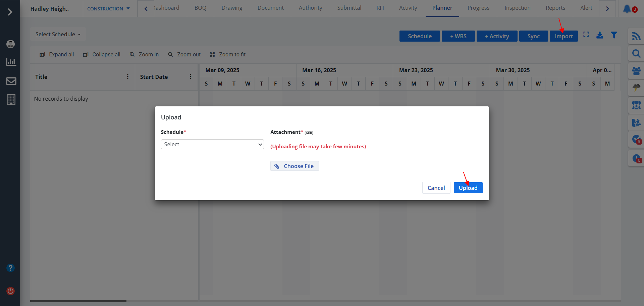Click the red power logout icon
Image resolution: width=644 pixels, height=306 pixels.
pos(10,291)
